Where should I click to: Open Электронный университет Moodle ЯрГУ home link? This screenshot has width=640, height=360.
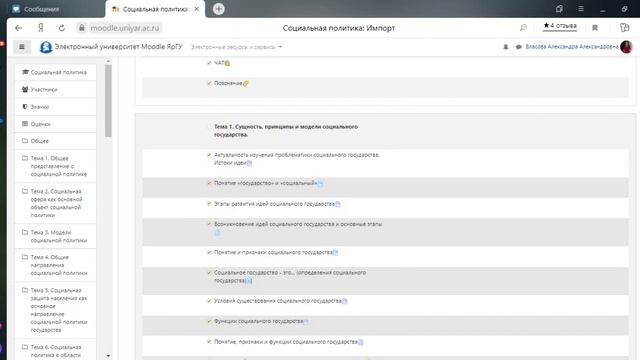click(x=118, y=47)
